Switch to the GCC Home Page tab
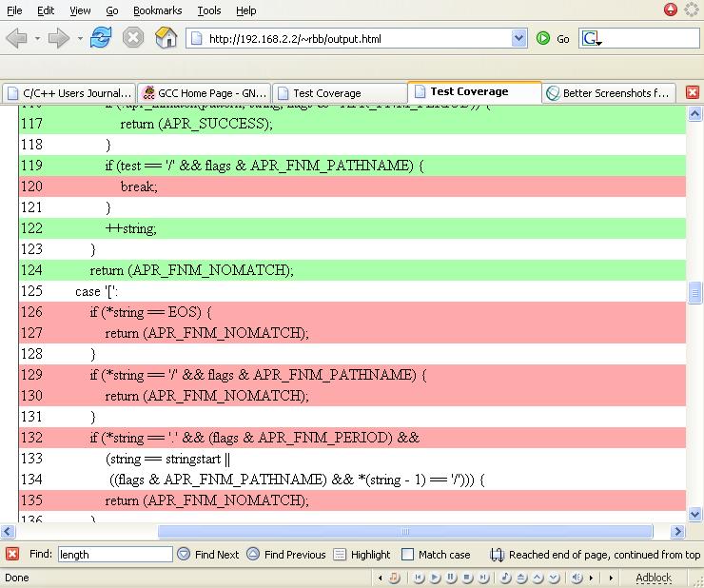This screenshot has width=704, height=588. pyautogui.click(x=204, y=93)
